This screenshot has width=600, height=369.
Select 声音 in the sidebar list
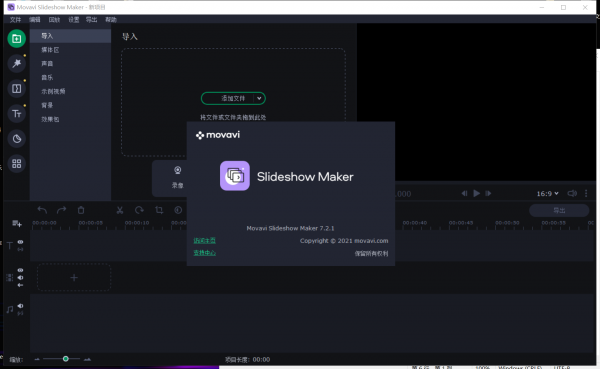tap(70, 64)
